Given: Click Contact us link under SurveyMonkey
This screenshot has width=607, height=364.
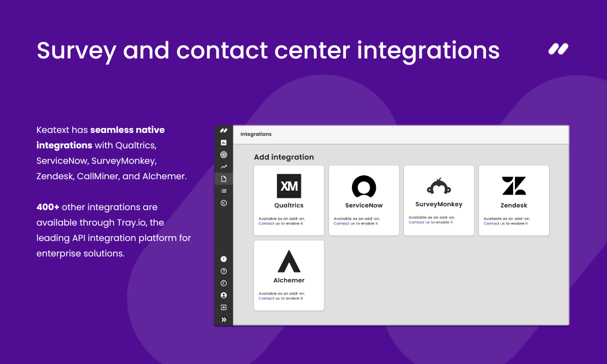Looking at the screenshot, I should pyautogui.click(x=419, y=222).
